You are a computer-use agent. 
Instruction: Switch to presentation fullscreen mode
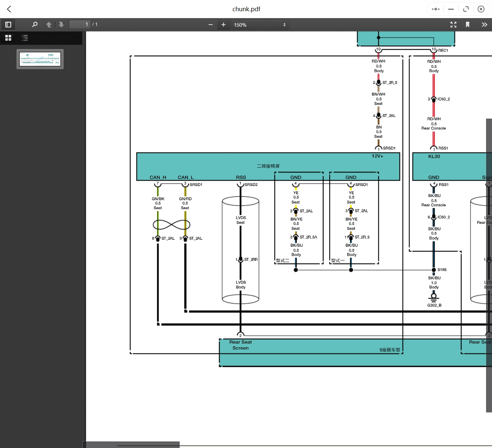453,25
